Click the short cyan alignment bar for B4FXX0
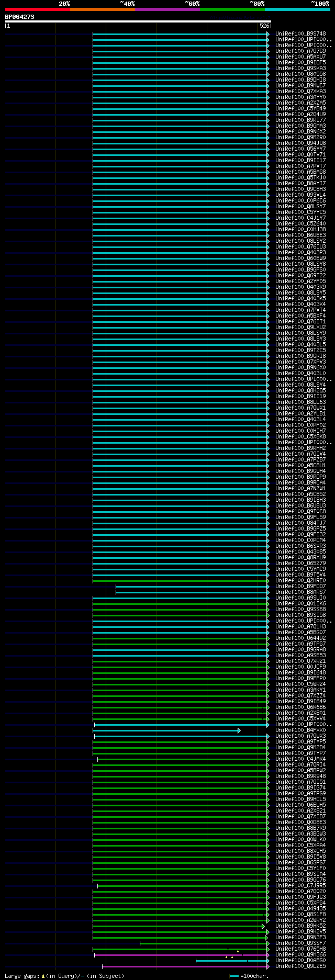This screenshot has width=335, height=980. 167,730
